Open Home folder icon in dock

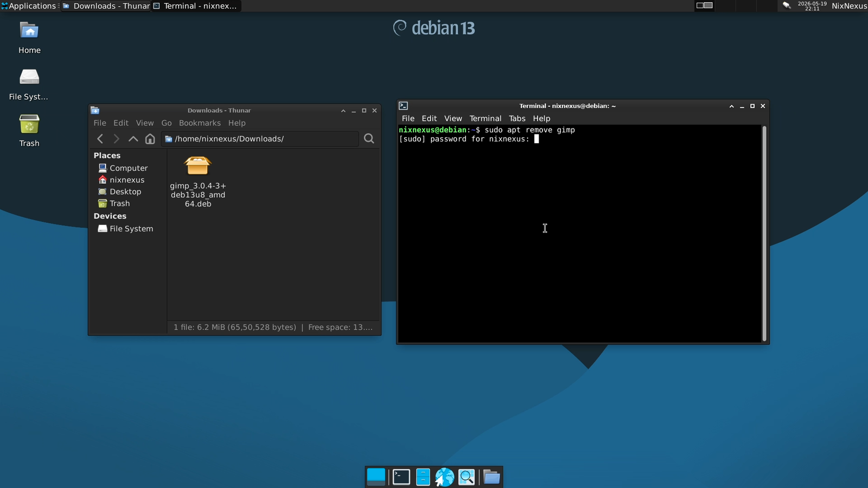coord(492,477)
